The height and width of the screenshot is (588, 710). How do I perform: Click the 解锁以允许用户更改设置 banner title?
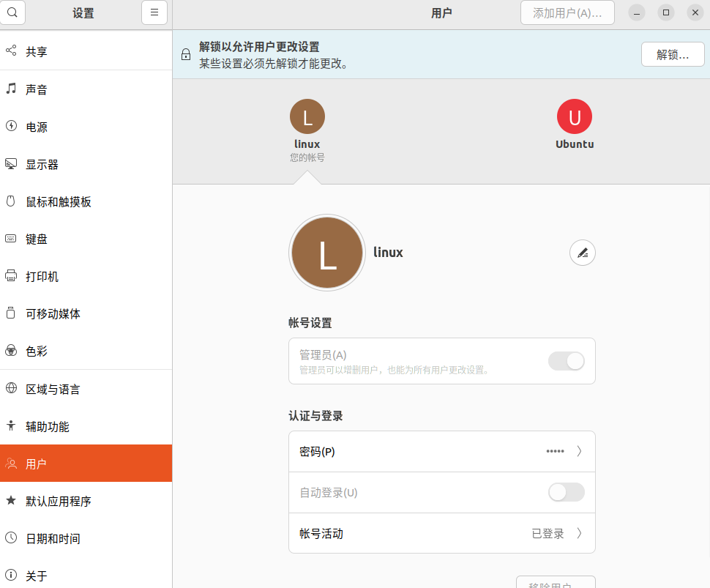point(259,47)
